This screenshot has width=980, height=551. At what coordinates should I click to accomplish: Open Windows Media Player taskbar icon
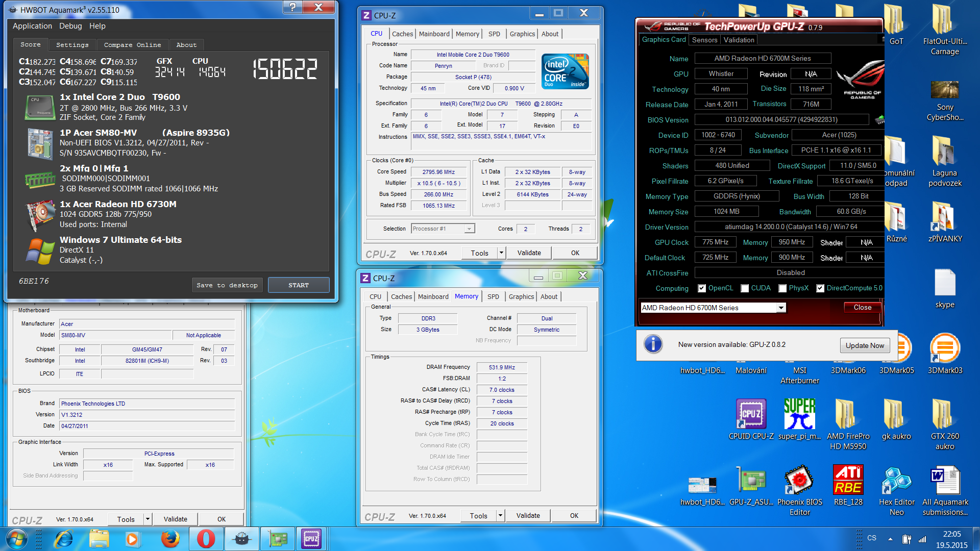pos(132,539)
